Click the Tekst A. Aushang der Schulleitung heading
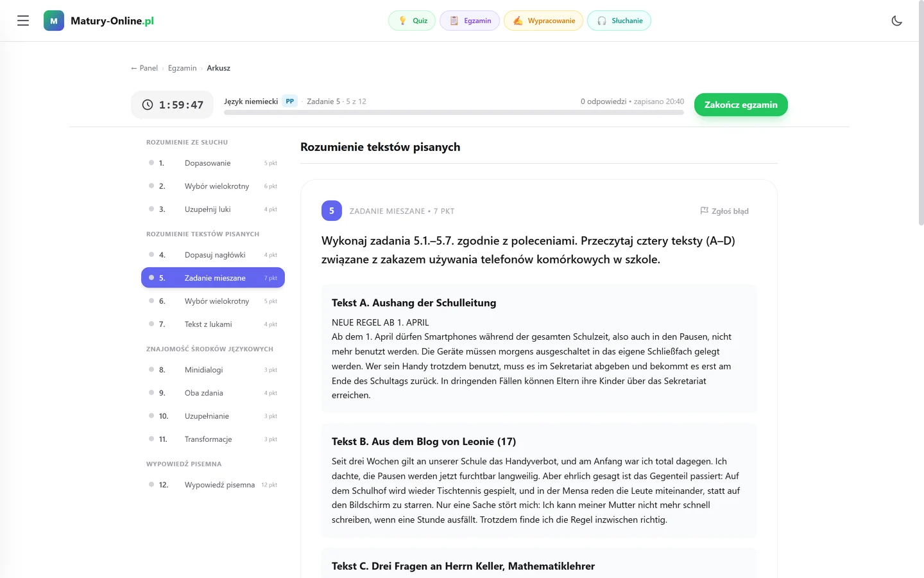Viewport: 924px width, 578px height. pos(414,303)
